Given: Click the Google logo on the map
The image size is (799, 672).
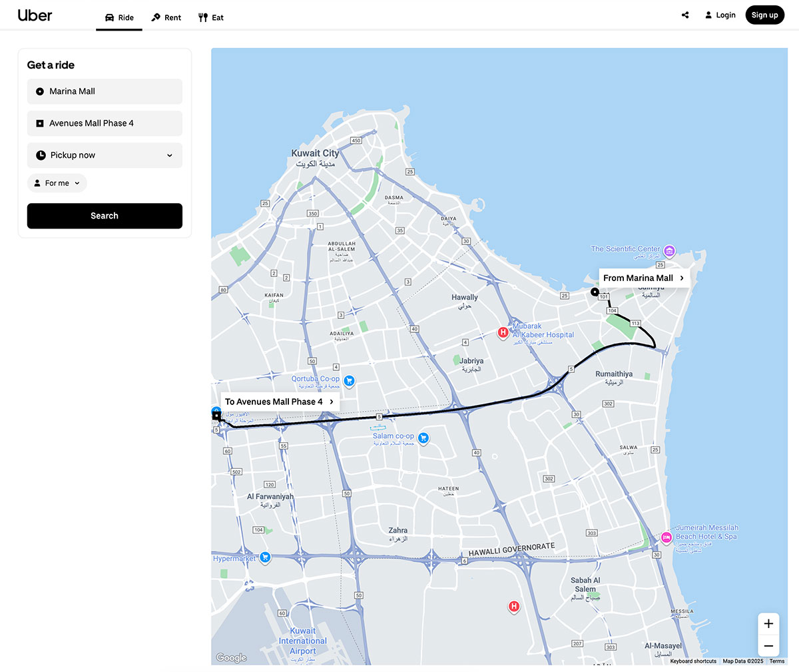Looking at the screenshot, I should coord(231,658).
